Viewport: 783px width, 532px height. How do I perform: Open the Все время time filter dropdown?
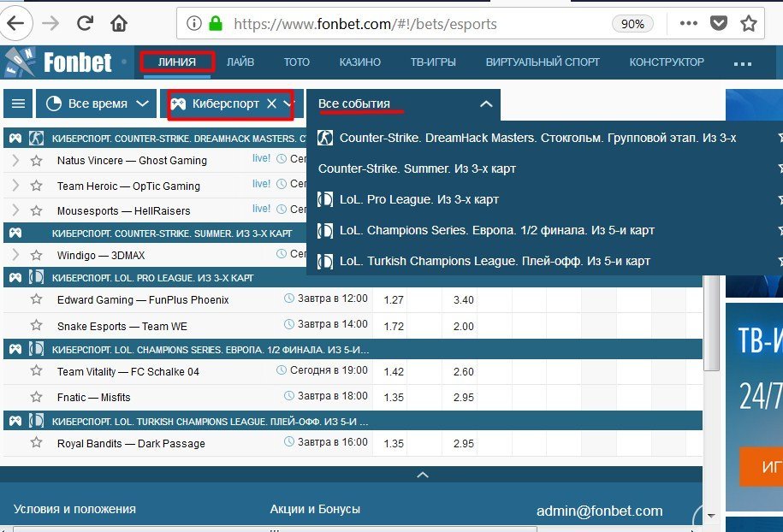pos(97,103)
